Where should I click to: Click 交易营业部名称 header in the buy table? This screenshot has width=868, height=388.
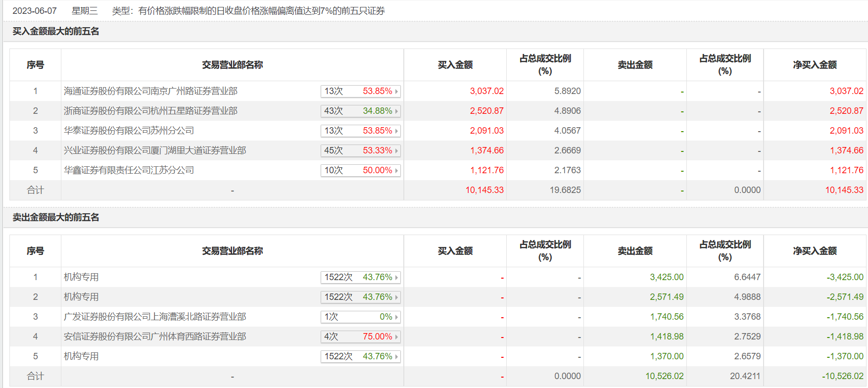click(x=233, y=65)
